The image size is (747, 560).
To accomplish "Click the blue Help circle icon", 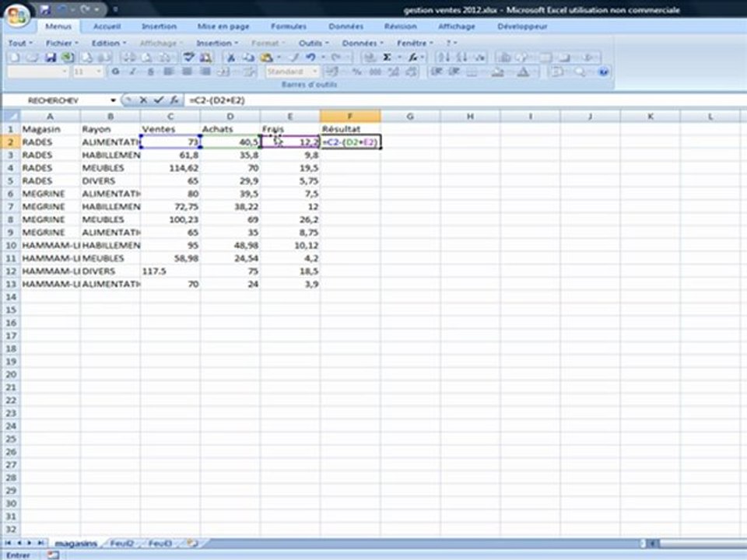I will tap(604, 72).
